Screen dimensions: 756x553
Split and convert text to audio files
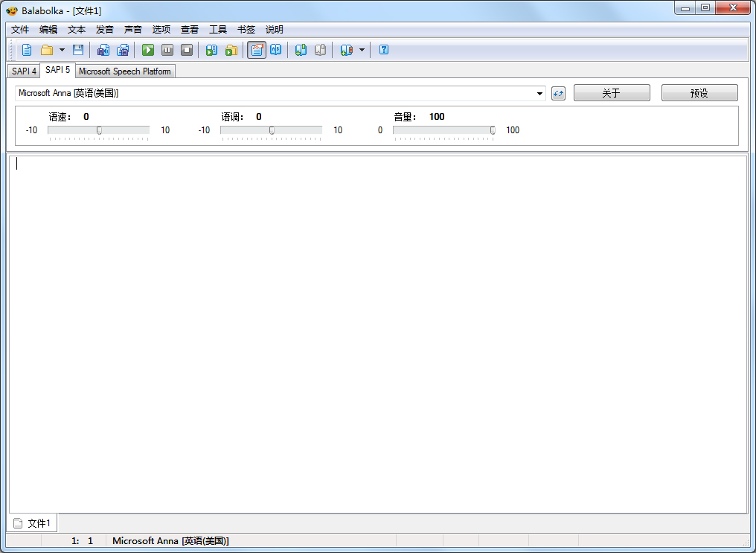coord(123,50)
